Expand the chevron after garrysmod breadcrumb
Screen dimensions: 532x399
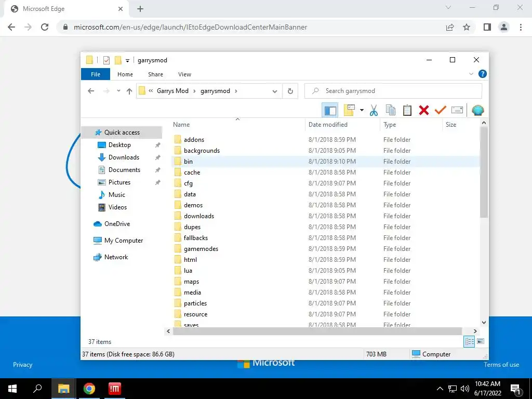[236, 91]
